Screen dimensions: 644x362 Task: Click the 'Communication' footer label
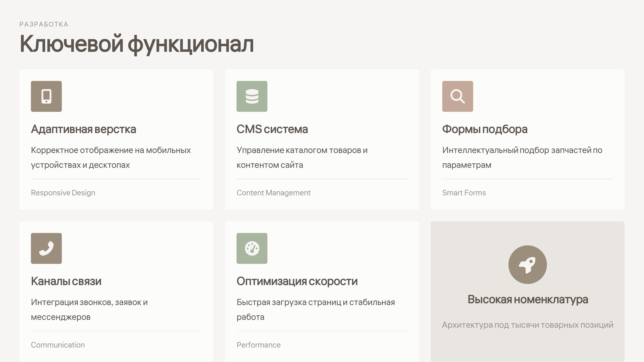pos(58,345)
